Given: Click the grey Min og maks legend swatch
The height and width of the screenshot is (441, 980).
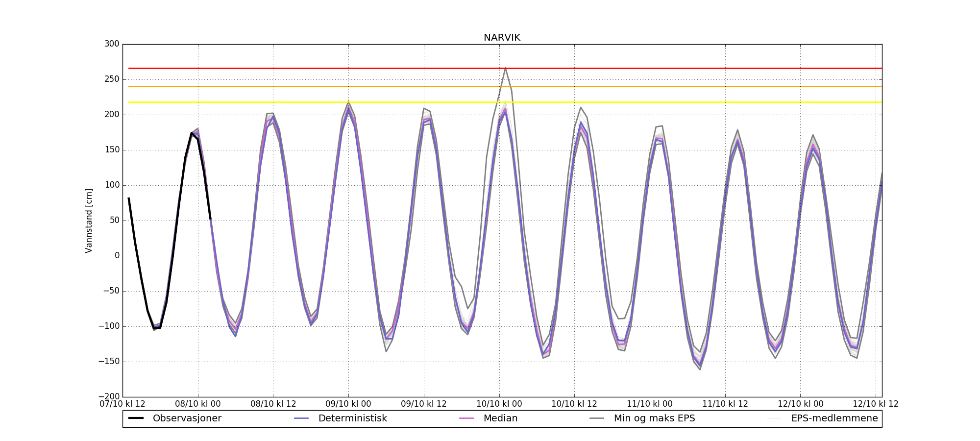Looking at the screenshot, I should pos(597,418).
